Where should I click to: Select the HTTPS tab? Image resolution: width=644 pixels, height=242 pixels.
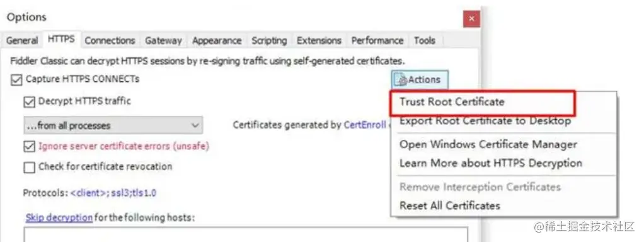point(61,39)
